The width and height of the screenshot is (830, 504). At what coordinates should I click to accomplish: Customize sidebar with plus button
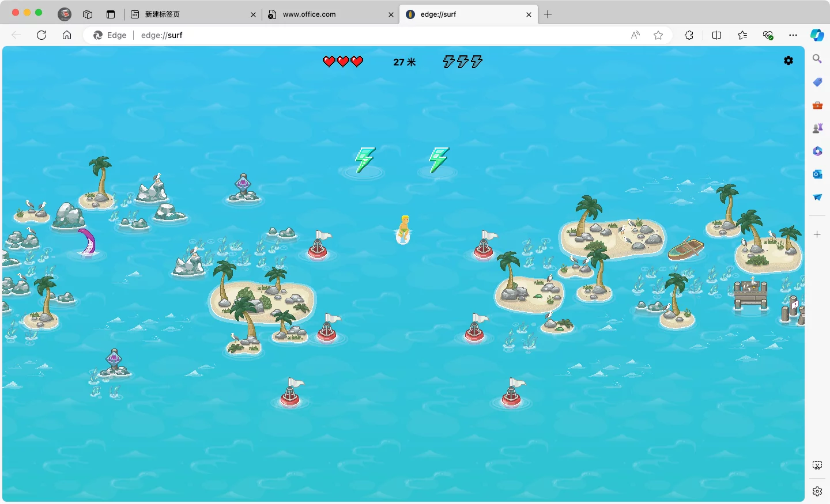(x=817, y=234)
